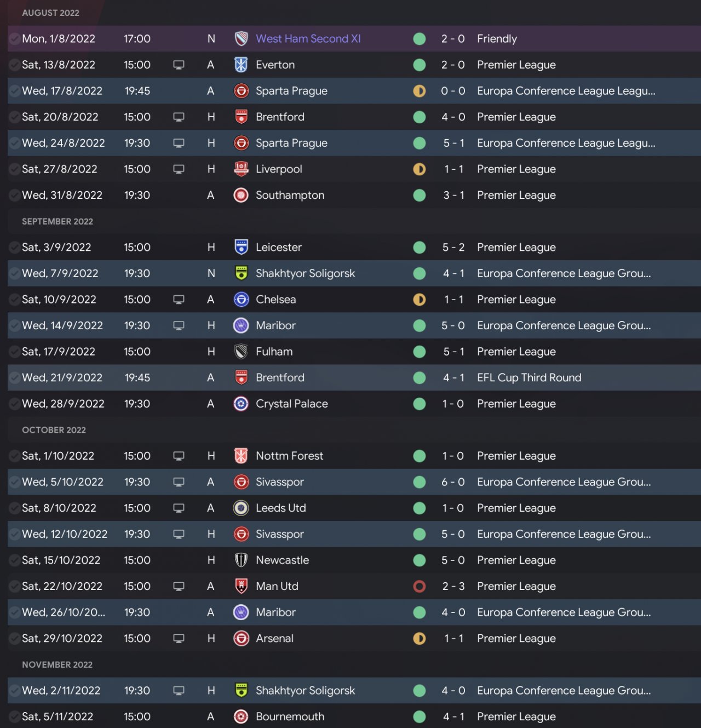Select the Fulham club badge
The width and height of the screenshot is (701, 728).
[x=241, y=351]
